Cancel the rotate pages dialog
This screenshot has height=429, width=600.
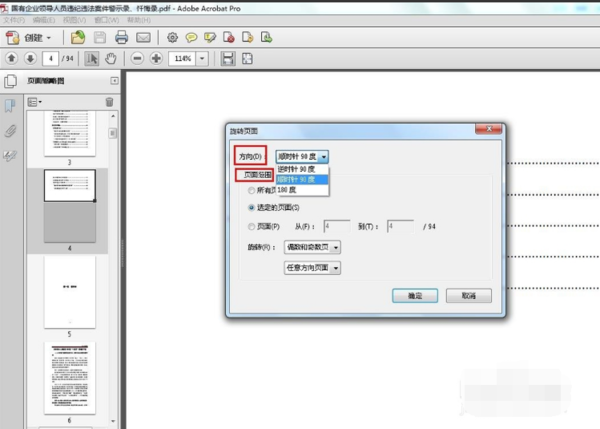pyautogui.click(x=469, y=296)
